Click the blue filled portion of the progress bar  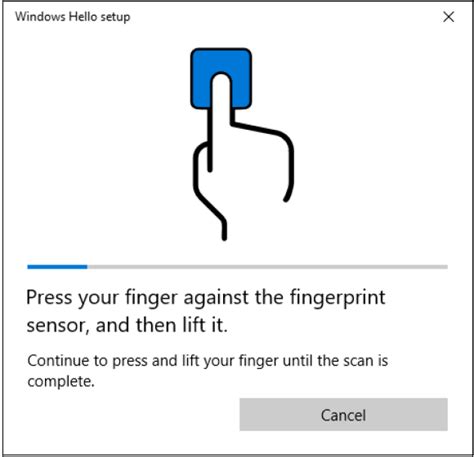click(x=57, y=267)
